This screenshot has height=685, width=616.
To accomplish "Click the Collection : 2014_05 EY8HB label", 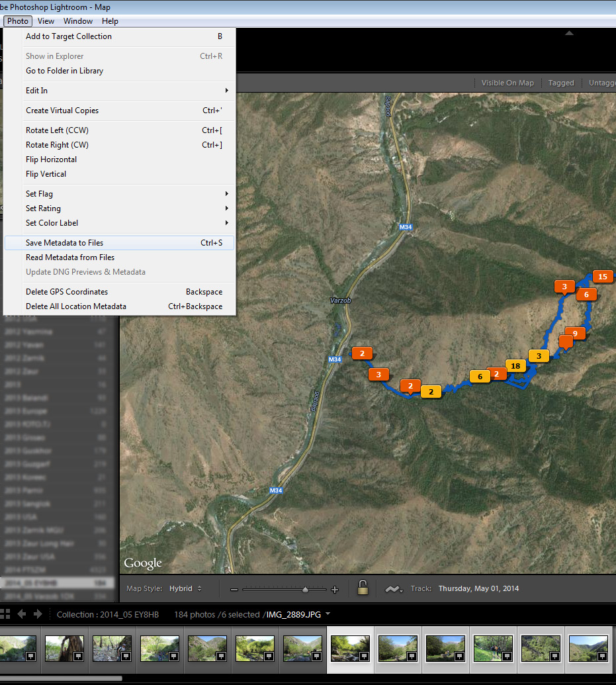I will tap(107, 614).
